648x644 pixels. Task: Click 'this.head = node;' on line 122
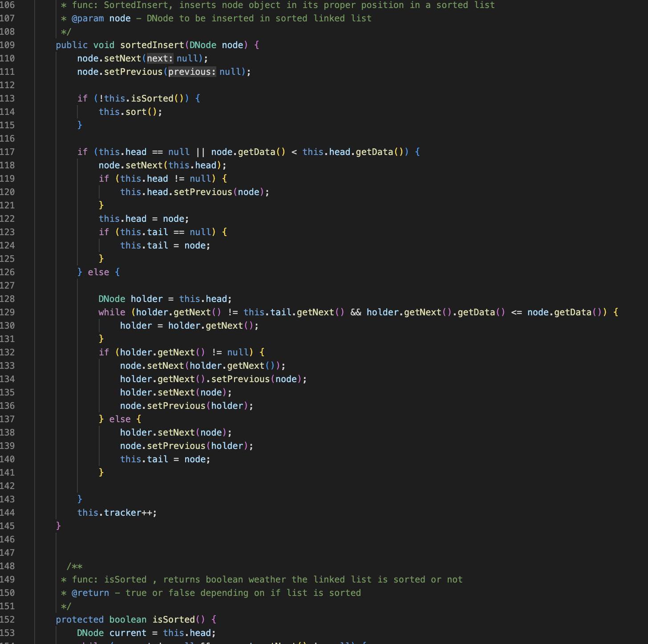click(144, 219)
